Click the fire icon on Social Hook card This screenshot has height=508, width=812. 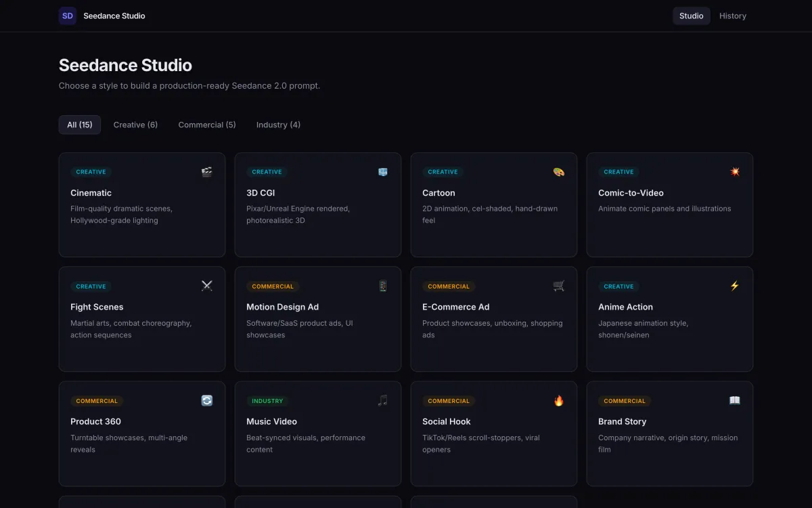click(x=559, y=400)
